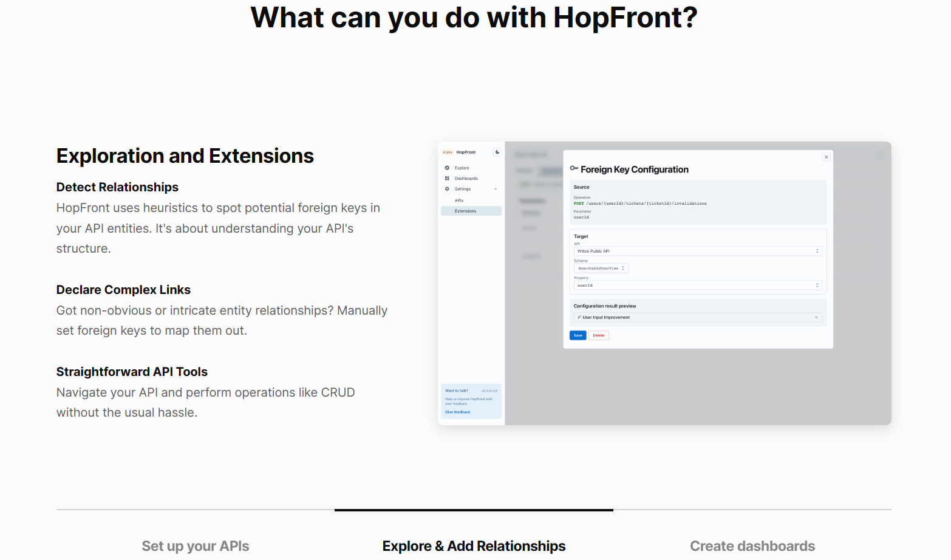Click the Detect Relationships heading

(117, 187)
